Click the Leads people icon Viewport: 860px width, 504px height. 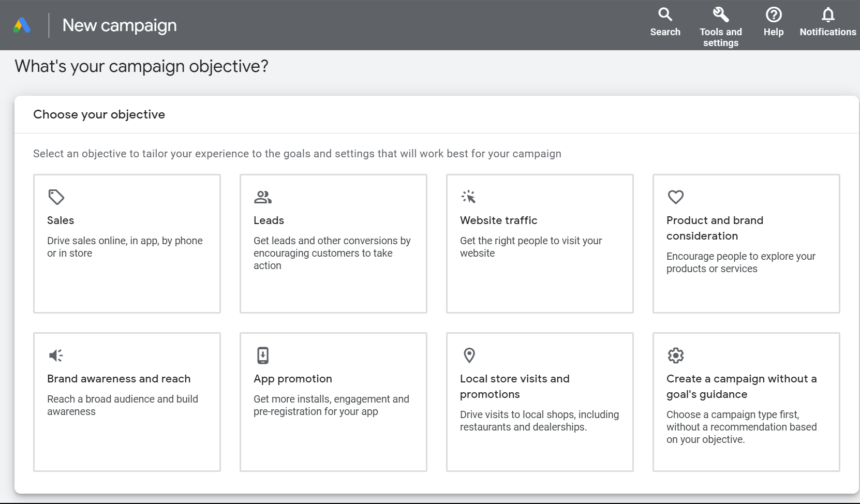click(x=263, y=197)
